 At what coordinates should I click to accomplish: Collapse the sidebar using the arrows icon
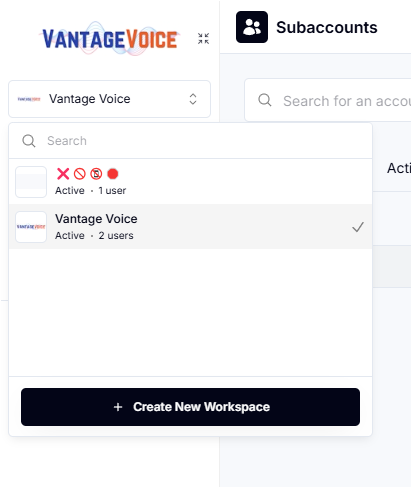(x=203, y=38)
